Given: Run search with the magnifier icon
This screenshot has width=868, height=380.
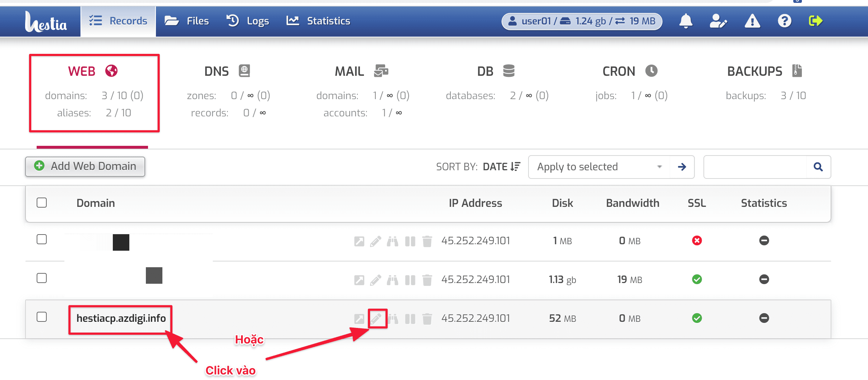Looking at the screenshot, I should [x=818, y=167].
